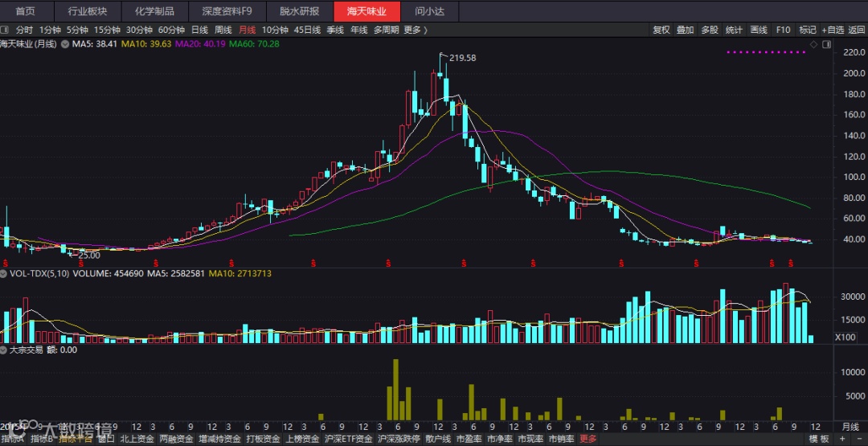Click the 219.58 peak price label
The width and height of the screenshot is (868, 446).
point(462,58)
